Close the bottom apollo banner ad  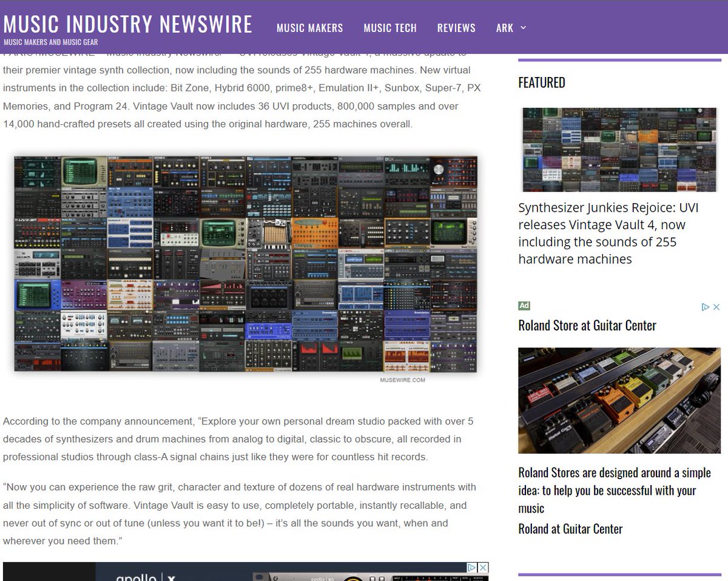(x=483, y=568)
